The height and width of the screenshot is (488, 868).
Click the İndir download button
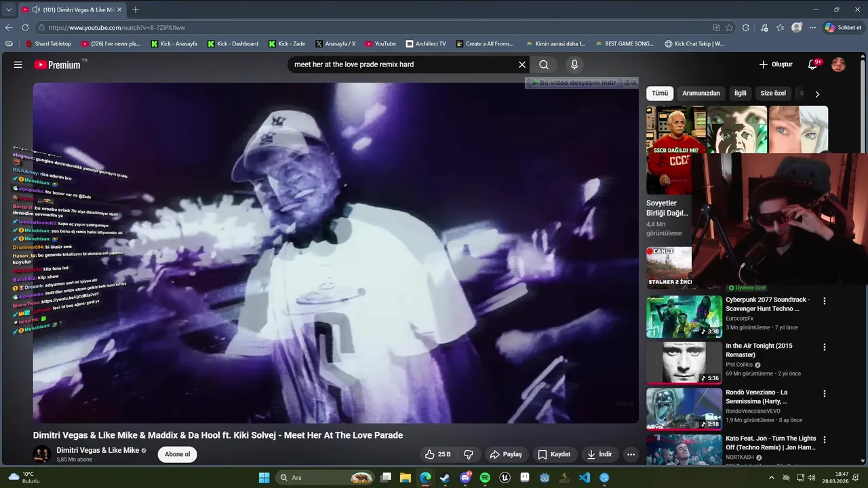coord(599,454)
